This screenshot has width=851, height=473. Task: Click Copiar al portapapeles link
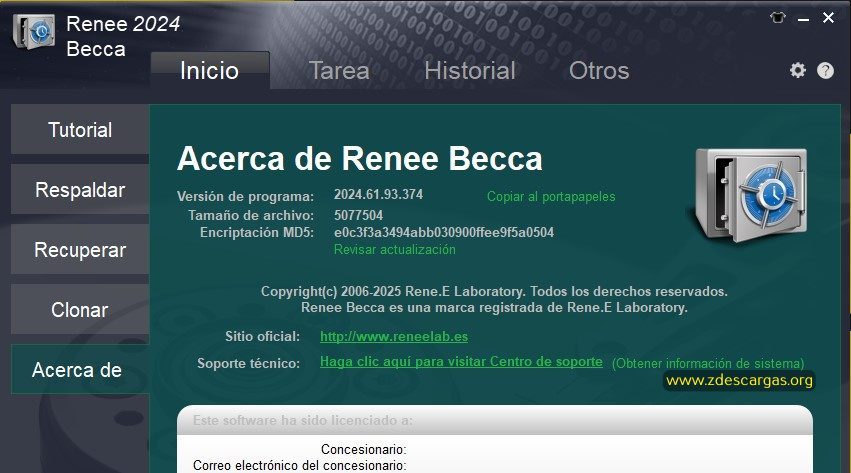(x=551, y=196)
